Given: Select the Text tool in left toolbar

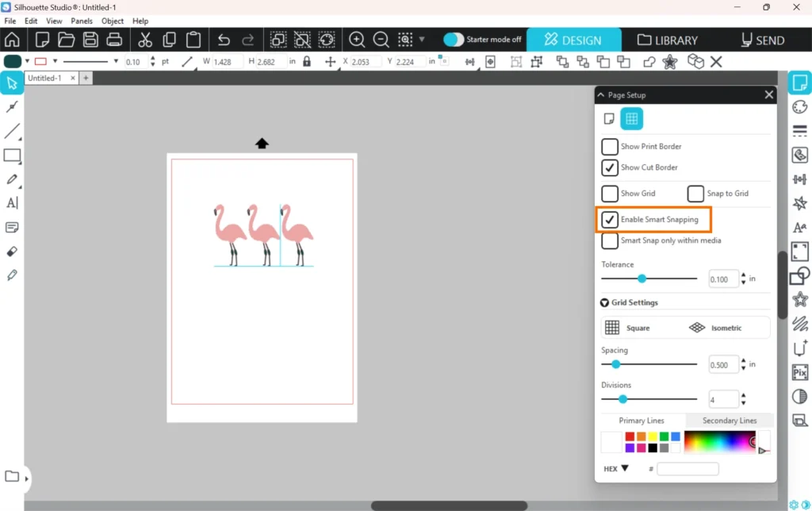Looking at the screenshot, I should tap(12, 203).
